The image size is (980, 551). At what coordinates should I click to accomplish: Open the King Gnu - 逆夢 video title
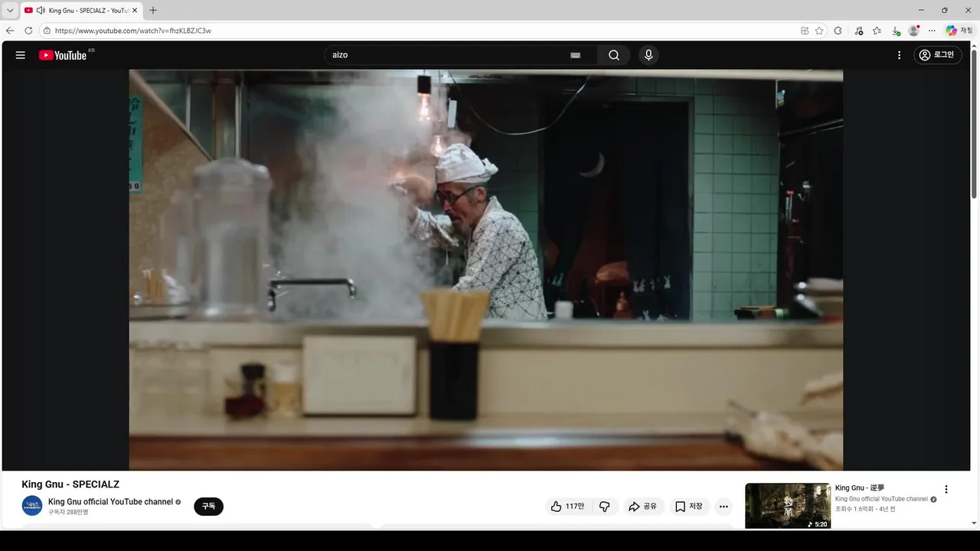pyautogui.click(x=860, y=488)
